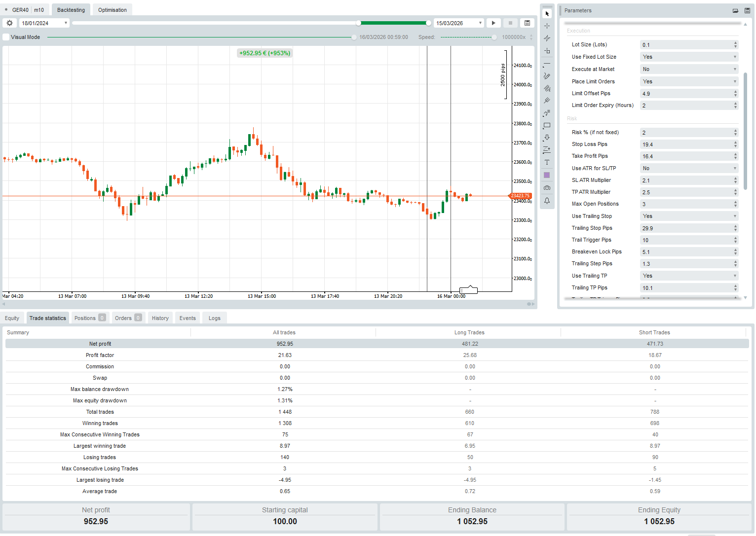Open backtesting settings gear icon
This screenshot has width=756, height=536.
(9, 23)
